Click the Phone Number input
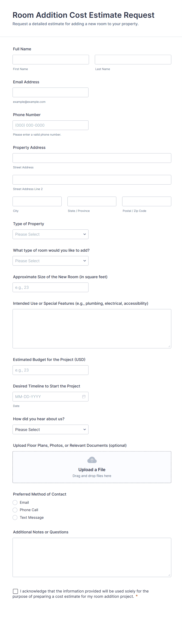Image resolution: width=182 pixels, height=644 pixels. pyautogui.click(x=50, y=125)
